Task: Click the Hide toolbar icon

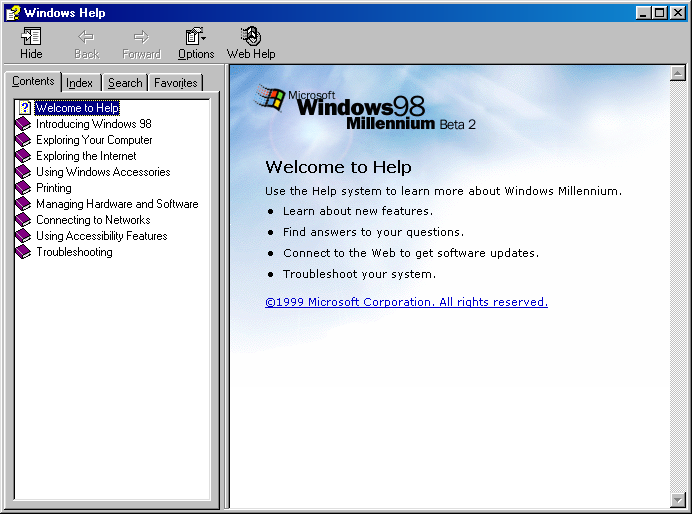Action: [x=31, y=37]
